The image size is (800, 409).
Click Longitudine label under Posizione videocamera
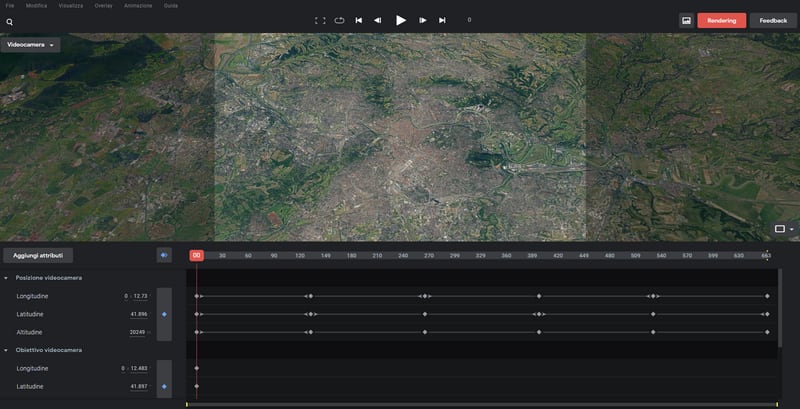[x=32, y=296]
